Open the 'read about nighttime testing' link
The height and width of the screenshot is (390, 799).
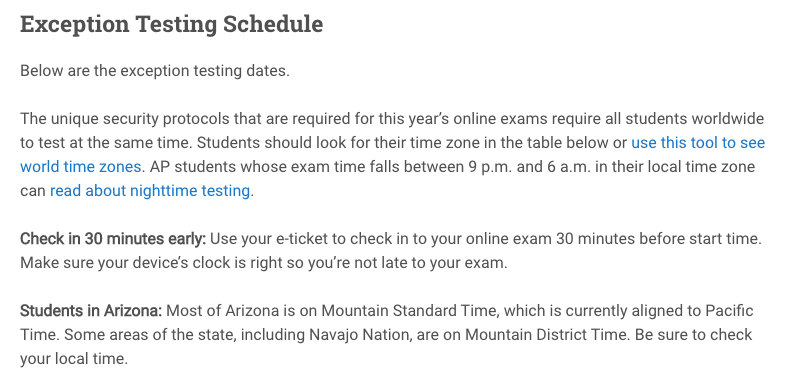(x=150, y=191)
